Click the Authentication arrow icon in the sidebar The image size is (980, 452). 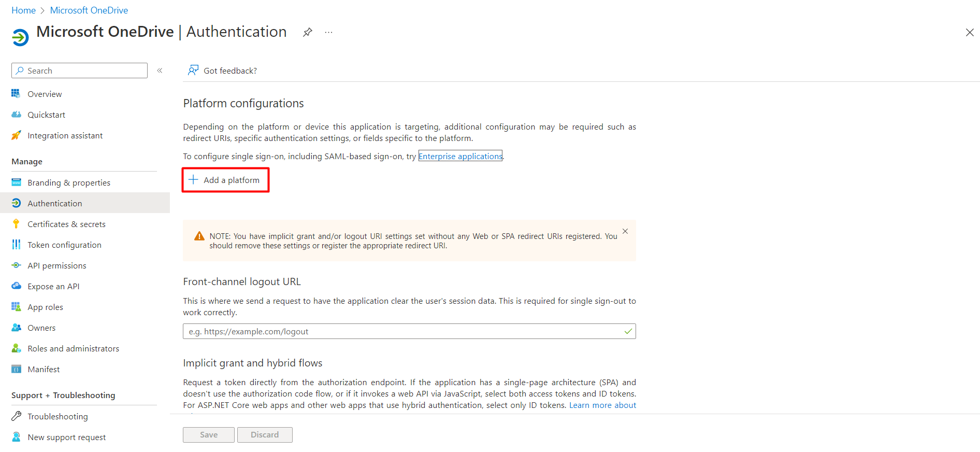click(16, 203)
